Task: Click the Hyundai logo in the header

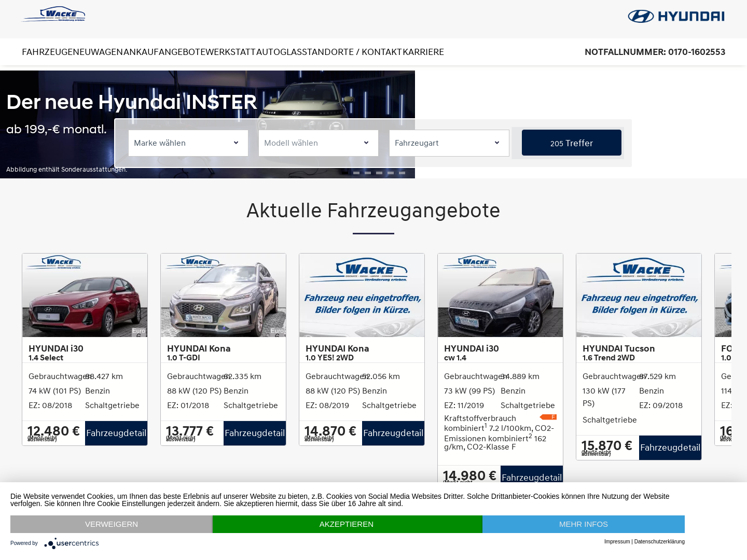Action: (x=676, y=16)
